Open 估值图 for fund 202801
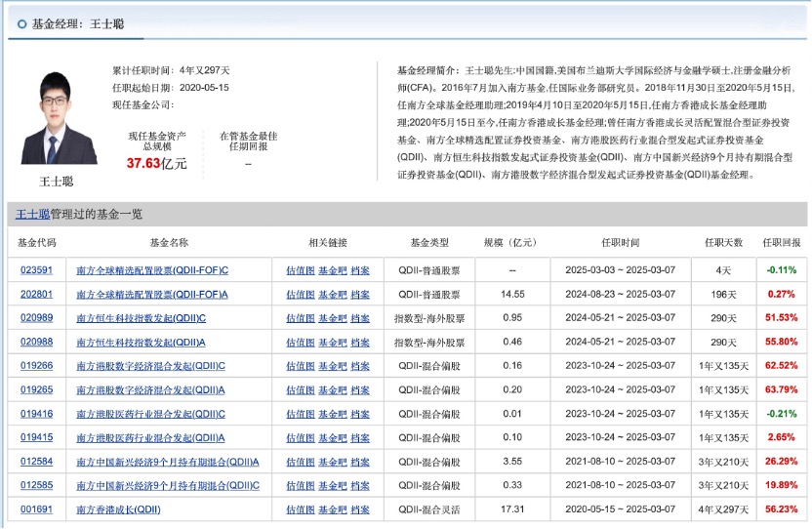 pos(301,295)
